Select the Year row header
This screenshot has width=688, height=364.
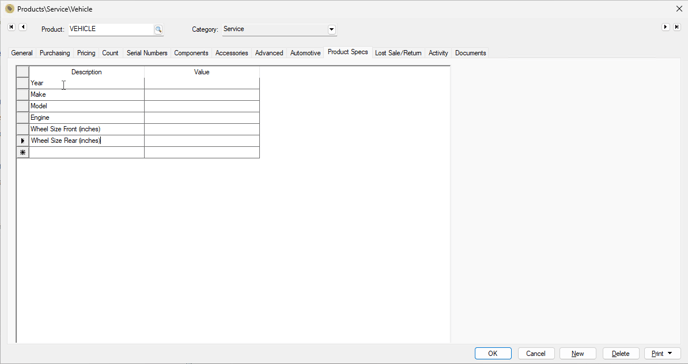(22, 83)
